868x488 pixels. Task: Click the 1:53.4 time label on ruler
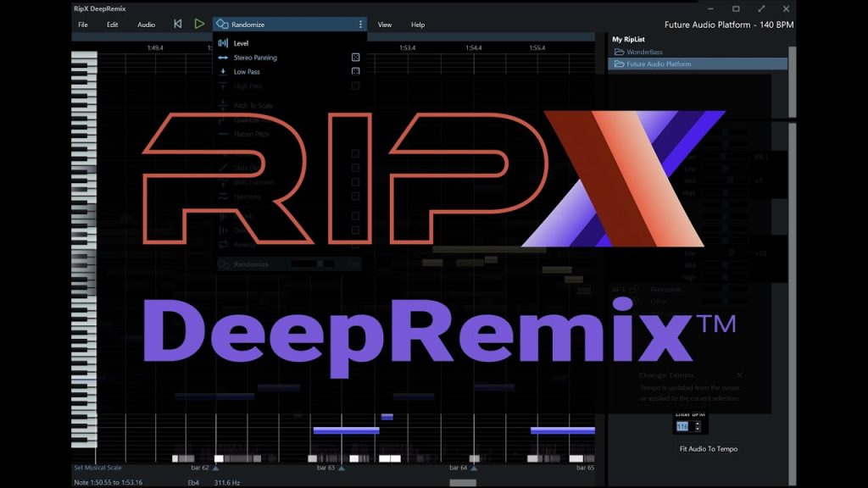408,48
